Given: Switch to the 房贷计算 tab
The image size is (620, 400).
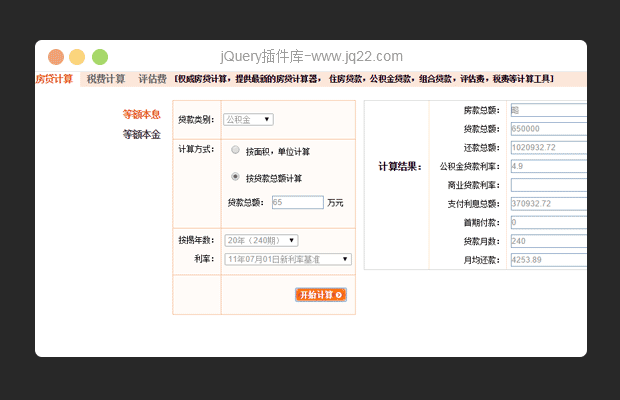Looking at the screenshot, I should click(54, 79).
